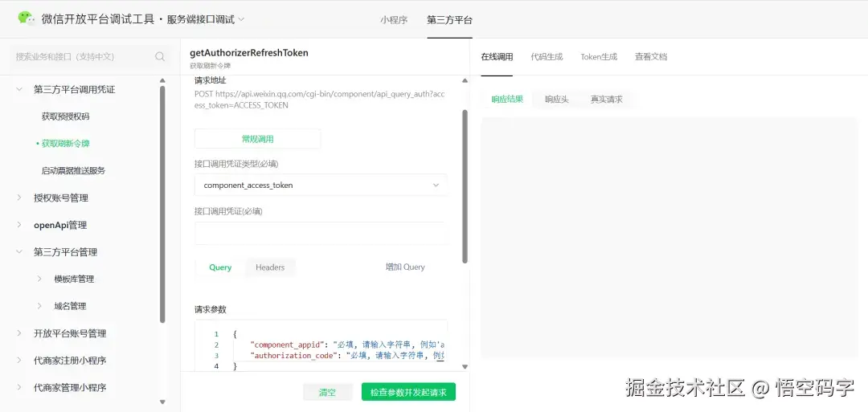
Task: Open the 获取预授权码 item
Action: 65,116
